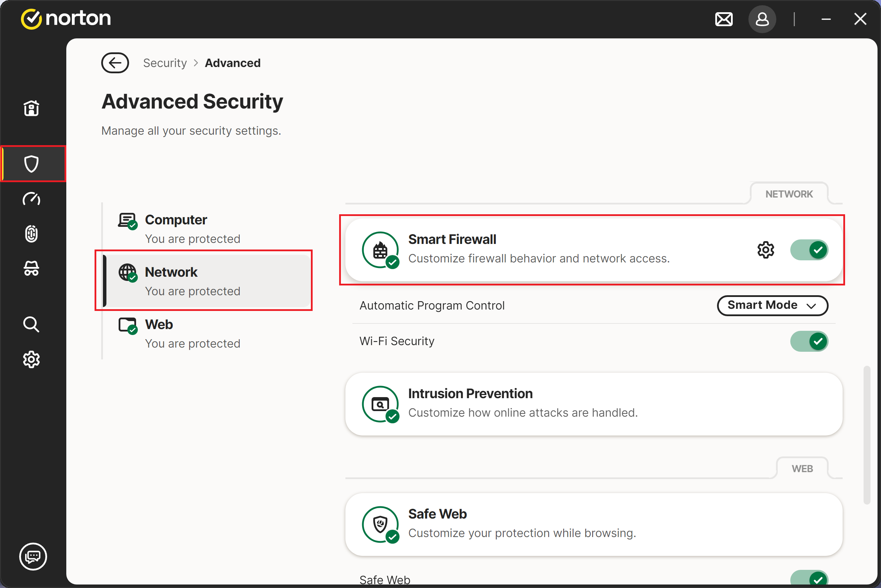Image resolution: width=881 pixels, height=588 pixels.
Task: Select the Security shield sidebar icon
Action: (x=31, y=164)
